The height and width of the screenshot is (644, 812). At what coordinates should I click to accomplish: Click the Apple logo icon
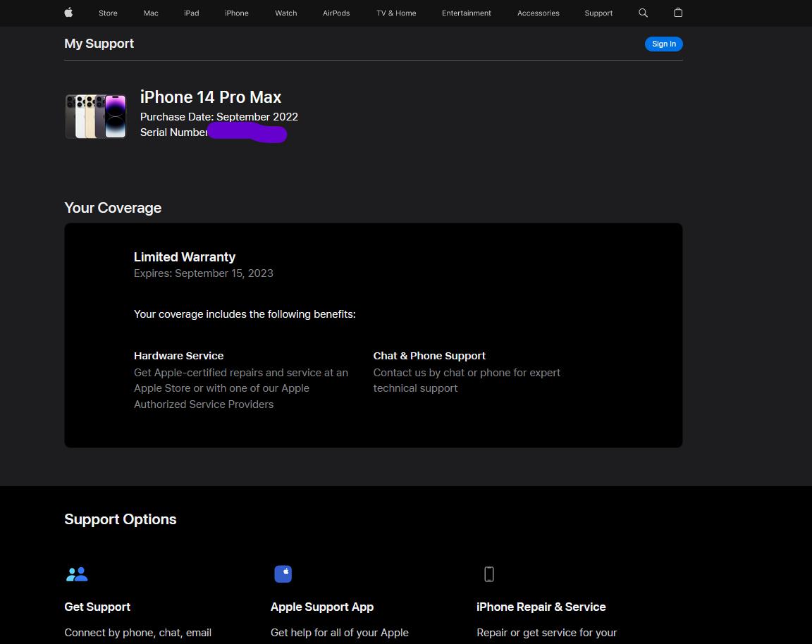point(68,13)
